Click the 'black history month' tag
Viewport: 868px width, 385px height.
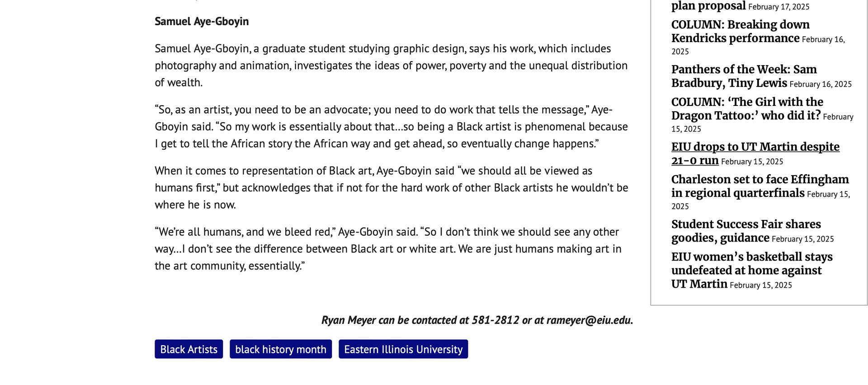(280, 349)
